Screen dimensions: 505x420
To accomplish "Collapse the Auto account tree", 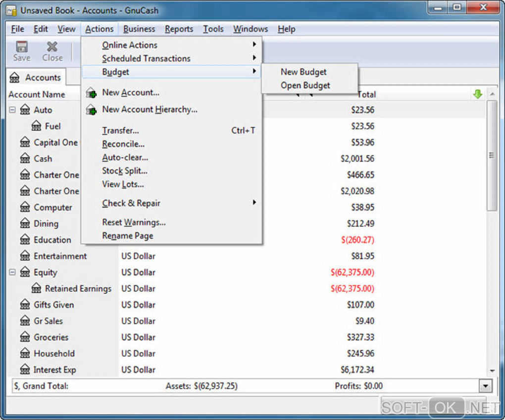I will (12, 110).
